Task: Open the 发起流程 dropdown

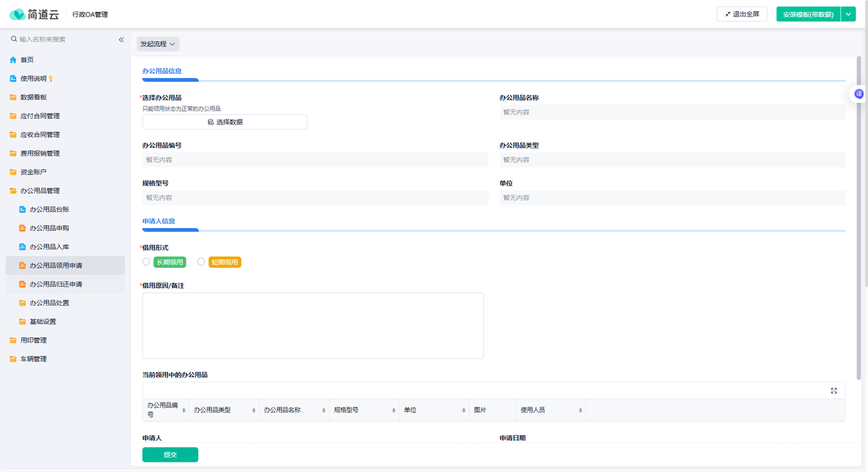Action: point(158,44)
